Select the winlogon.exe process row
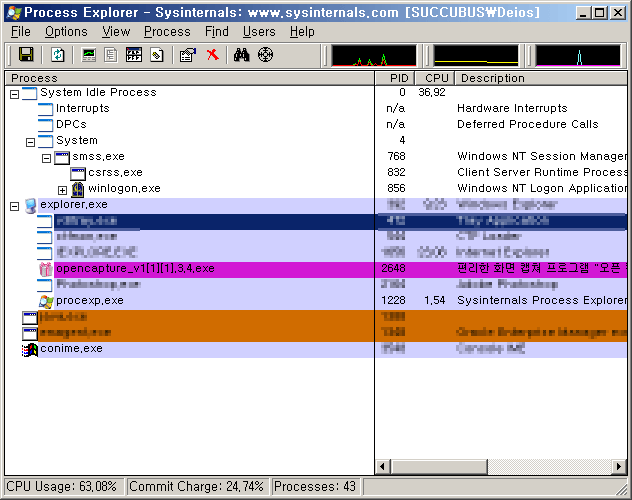This screenshot has height=500, width=632. click(316, 189)
